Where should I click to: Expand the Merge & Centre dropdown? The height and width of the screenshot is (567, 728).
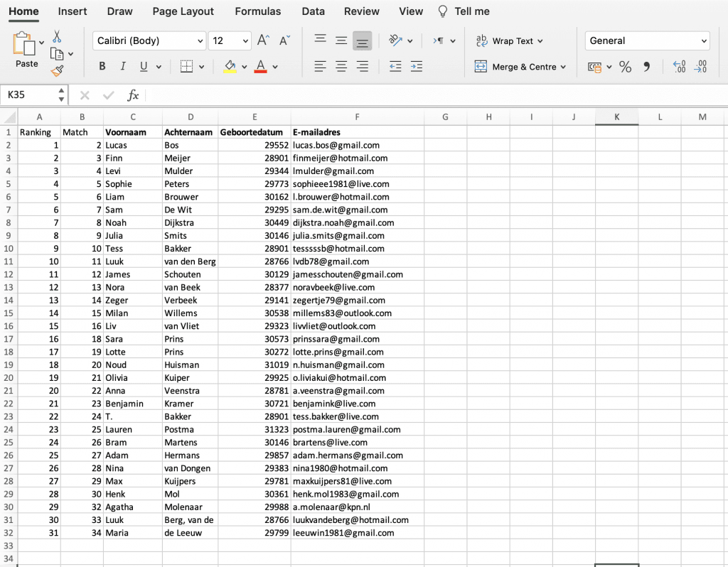click(564, 66)
